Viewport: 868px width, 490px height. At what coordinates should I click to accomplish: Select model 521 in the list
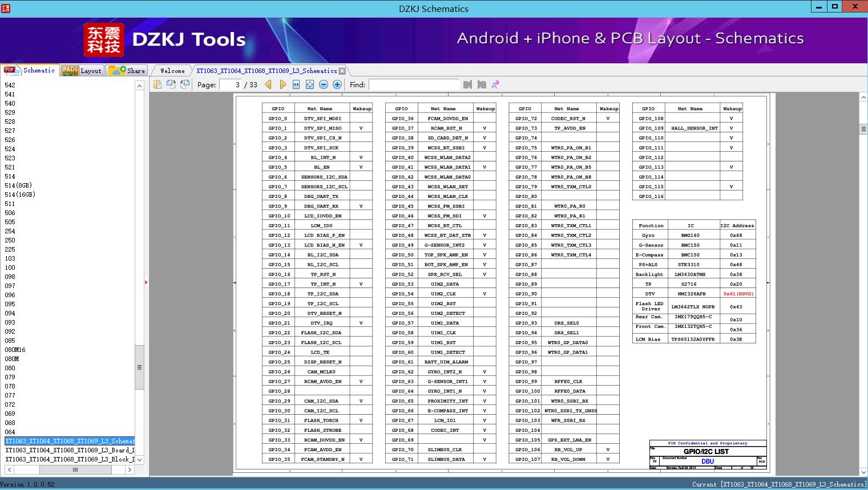coord(10,167)
